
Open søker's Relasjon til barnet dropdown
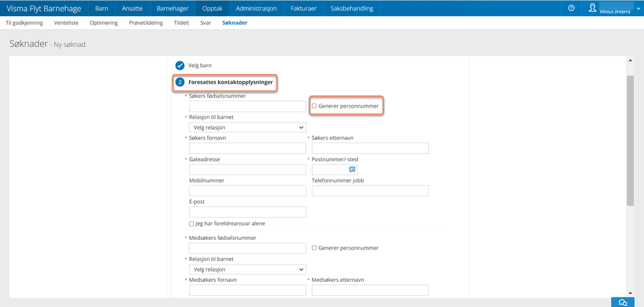tap(248, 128)
